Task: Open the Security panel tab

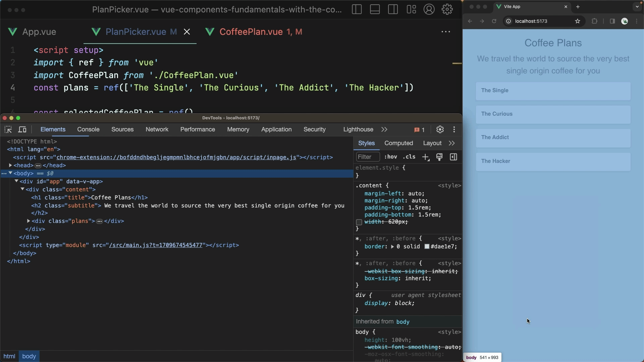Action: tap(315, 129)
